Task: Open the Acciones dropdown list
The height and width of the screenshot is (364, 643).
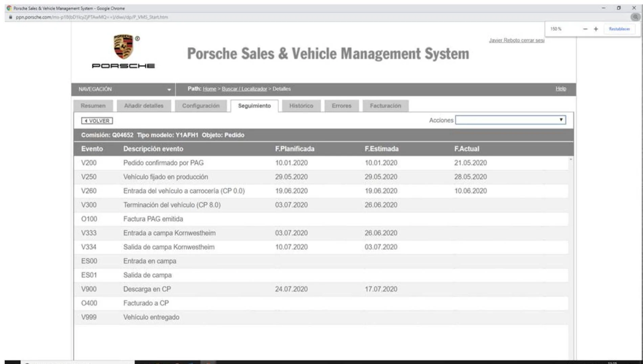Action: tap(510, 120)
